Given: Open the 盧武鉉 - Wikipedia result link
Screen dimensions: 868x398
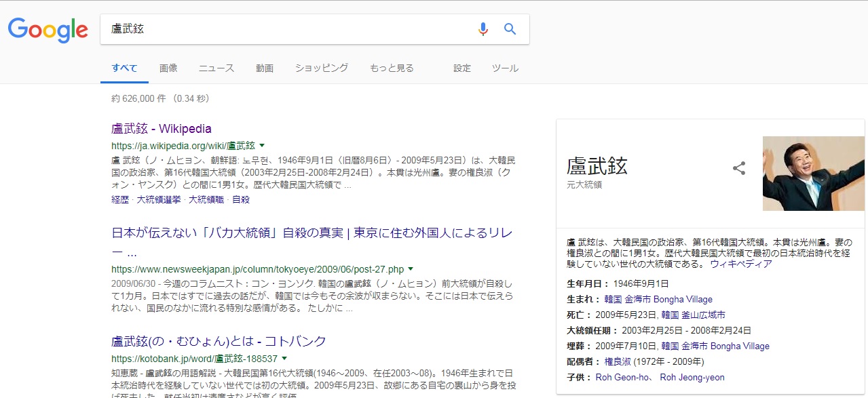Looking at the screenshot, I should [162, 129].
